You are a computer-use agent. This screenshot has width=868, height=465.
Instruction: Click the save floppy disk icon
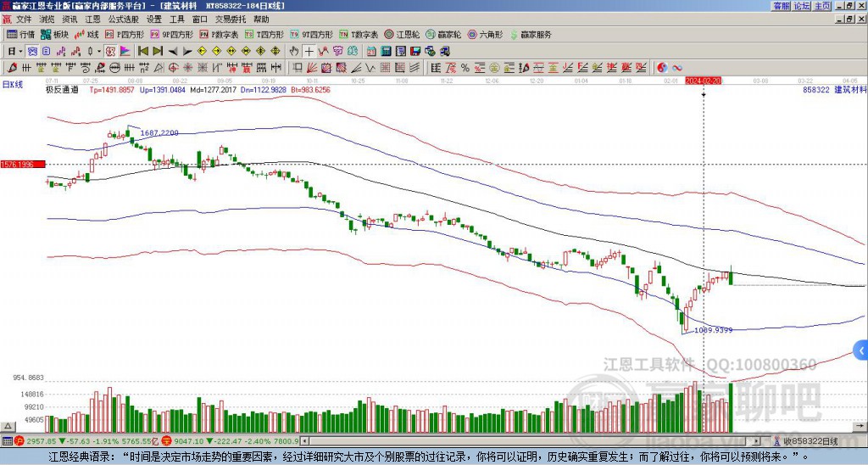click(x=415, y=51)
